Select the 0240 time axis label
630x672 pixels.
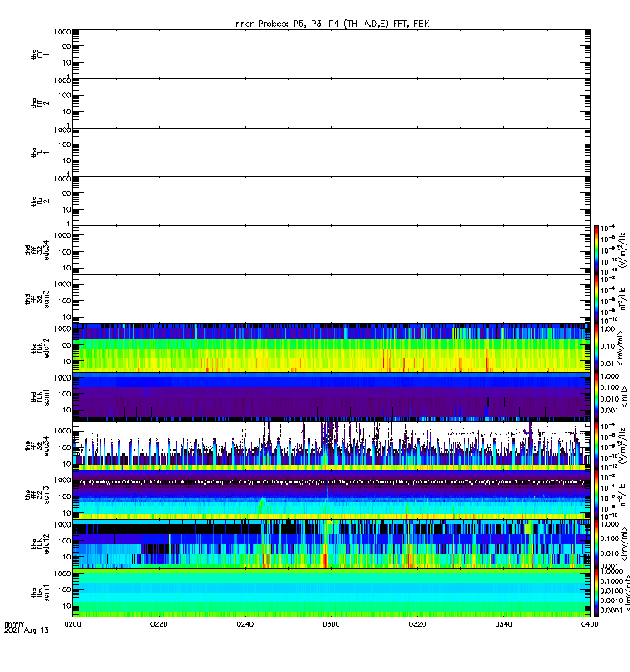click(245, 624)
